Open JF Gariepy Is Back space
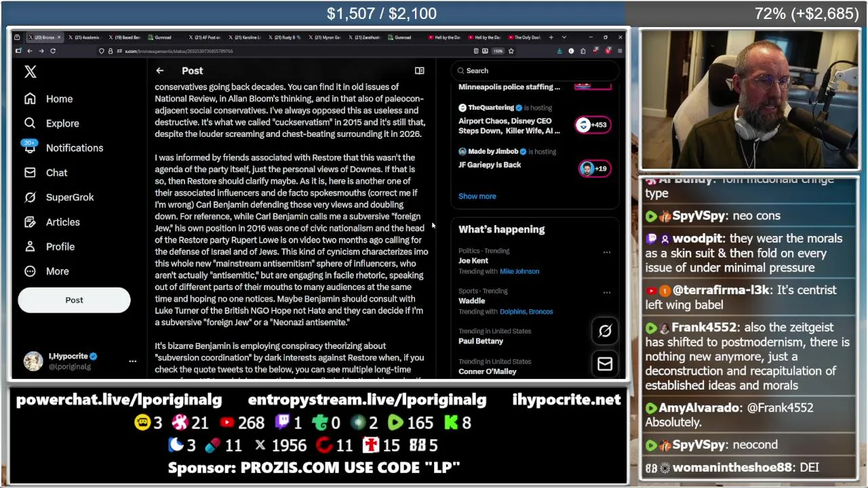Image resolution: width=868 pixels, height=488 pixels. [490, 165]
